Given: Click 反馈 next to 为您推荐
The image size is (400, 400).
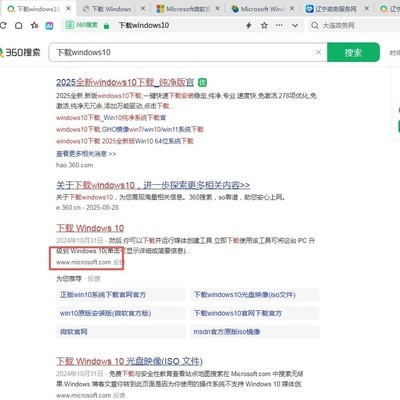Looking at the screenshot, I should pyautogui.click(x=94, y=279).
